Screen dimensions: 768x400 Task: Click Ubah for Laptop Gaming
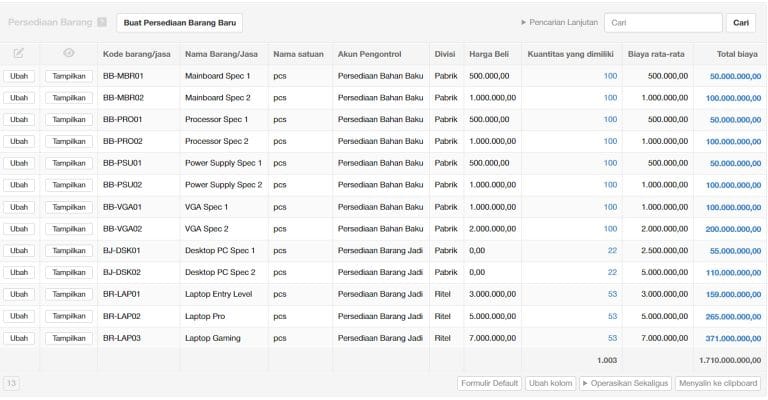click(x=19, y=338)
